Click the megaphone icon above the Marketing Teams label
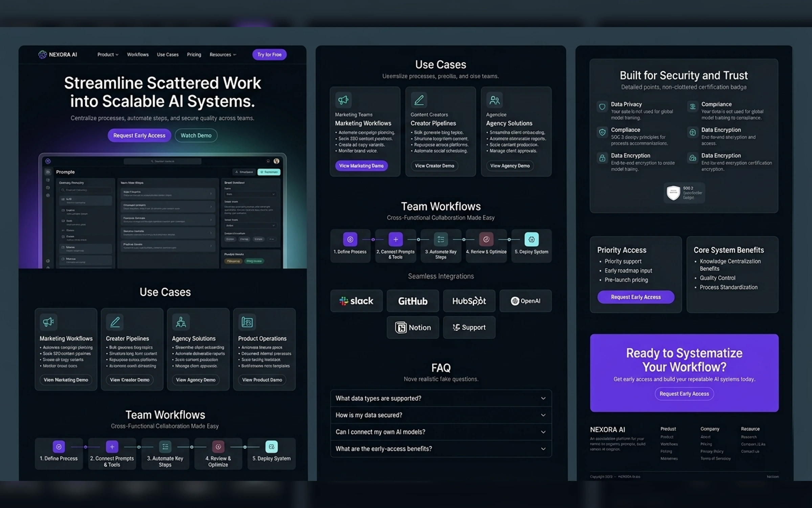Image resolution: width=812 pixels, height=508 pixels. [343, 100]
